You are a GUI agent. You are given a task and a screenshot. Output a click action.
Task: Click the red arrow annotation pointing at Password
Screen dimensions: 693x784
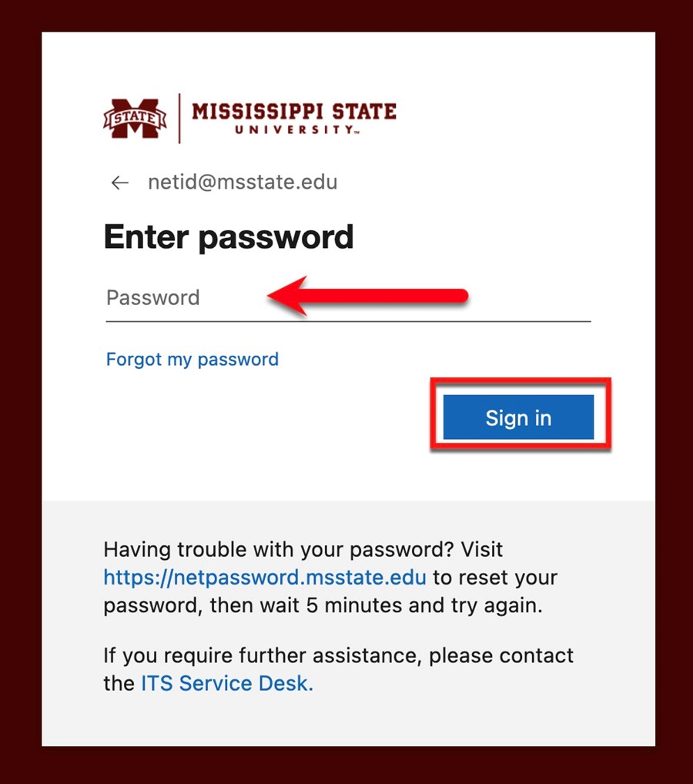tap(367, 296)
